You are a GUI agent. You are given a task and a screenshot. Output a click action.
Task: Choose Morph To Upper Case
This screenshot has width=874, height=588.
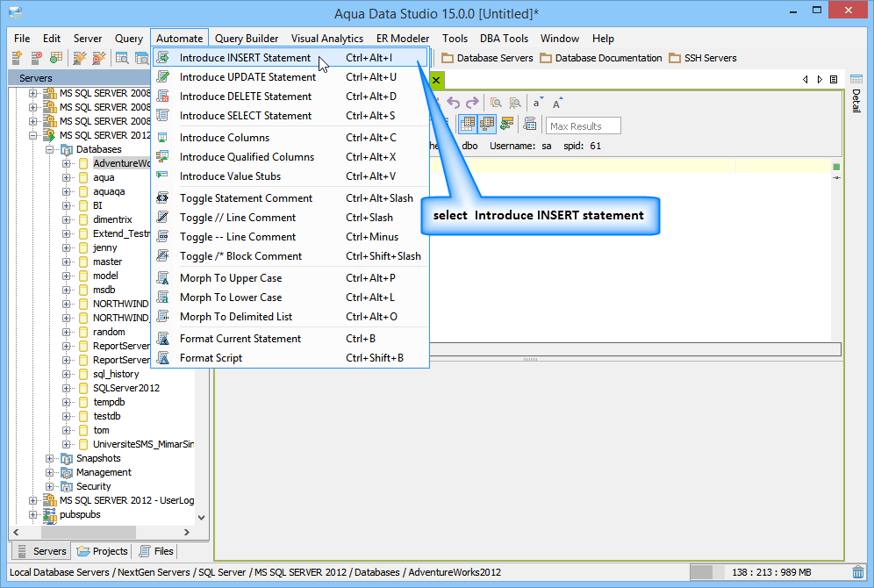(x=290, y=278)
